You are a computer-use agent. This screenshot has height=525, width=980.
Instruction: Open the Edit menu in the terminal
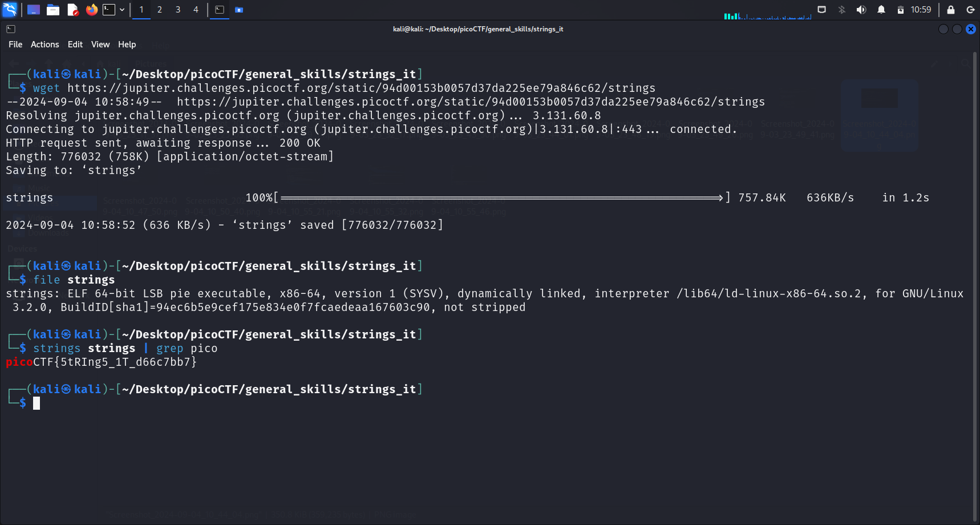75,45
